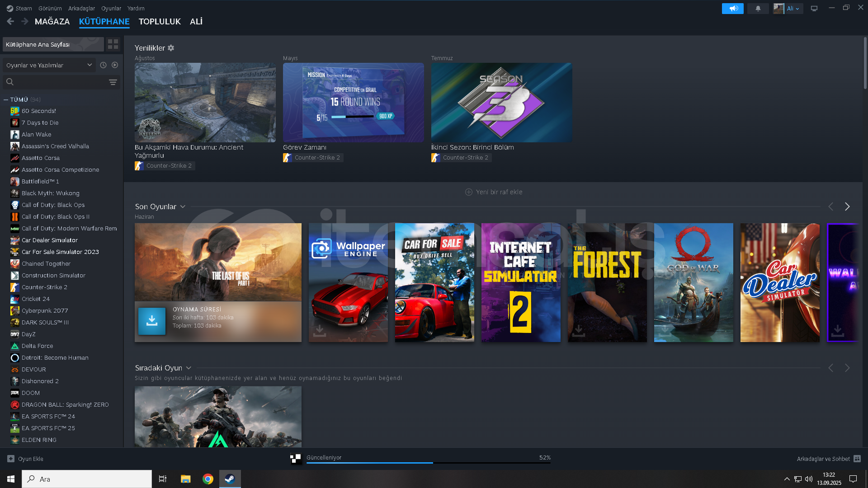The height and width of the screenshot is (488, 868).
Task: Show ready-to-play games play icon
Action: click(x=115, y=65)
